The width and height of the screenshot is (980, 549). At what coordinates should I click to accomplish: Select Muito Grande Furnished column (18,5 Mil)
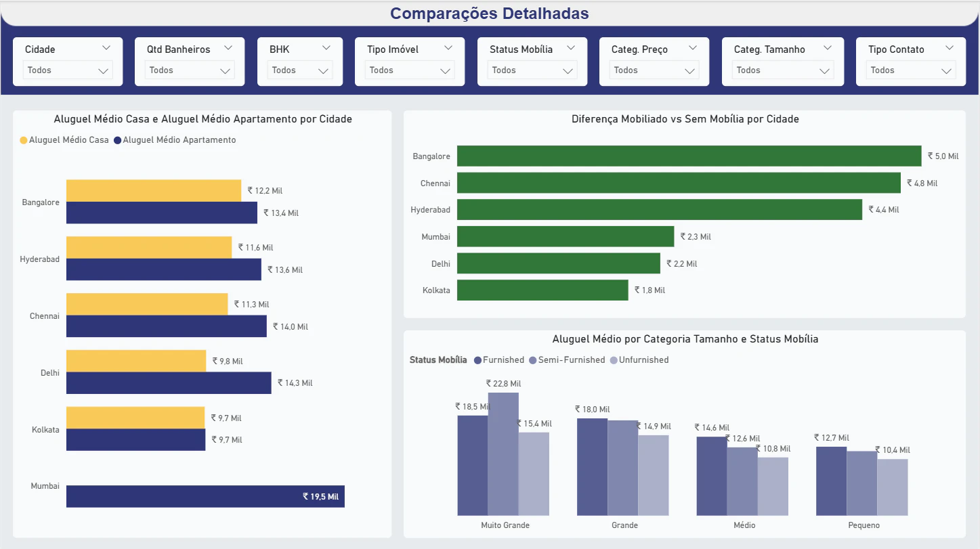[473, 465]
